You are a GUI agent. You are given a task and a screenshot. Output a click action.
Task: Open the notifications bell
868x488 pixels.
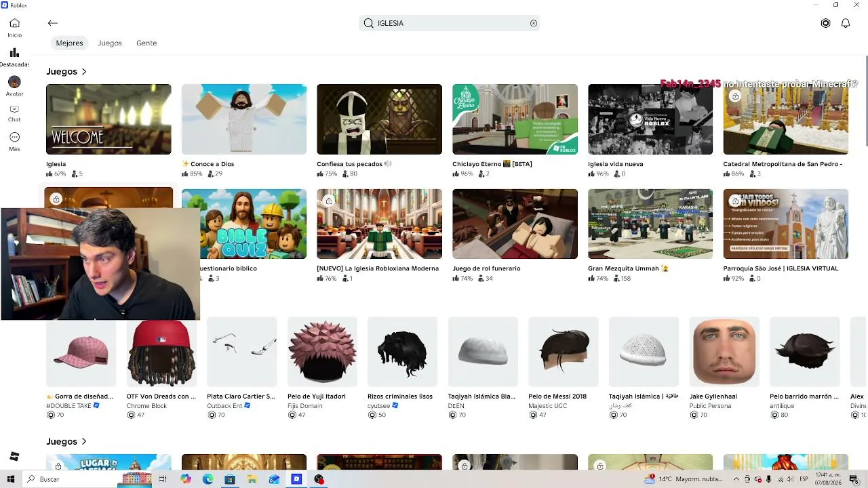(x=846, y=23)
